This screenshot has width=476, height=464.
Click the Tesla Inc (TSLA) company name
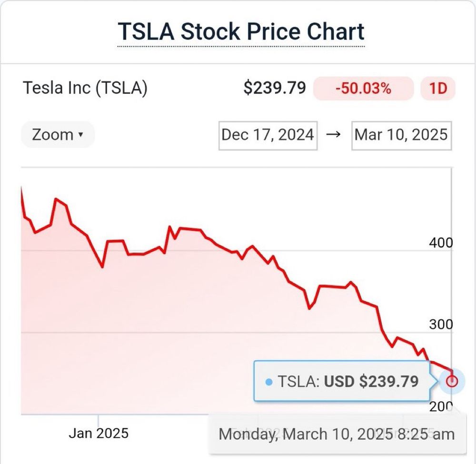pyautogui.click(x=85, y=88)
